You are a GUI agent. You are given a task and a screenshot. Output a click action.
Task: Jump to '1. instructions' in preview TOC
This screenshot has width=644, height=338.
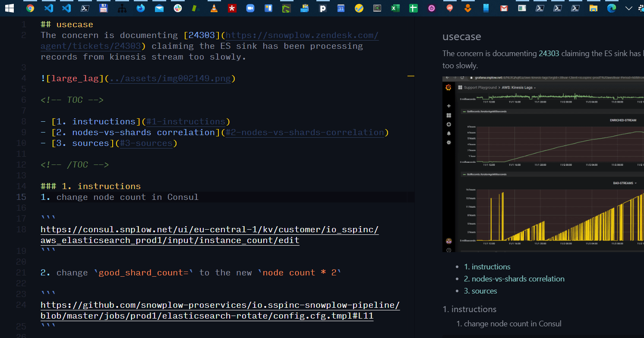(487, 267)
